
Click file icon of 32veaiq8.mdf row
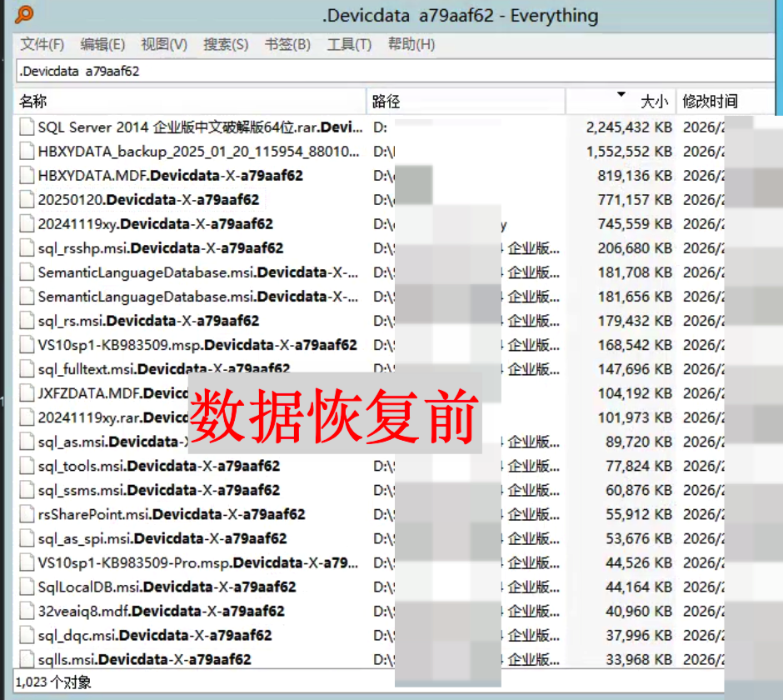tap(27, 611)
